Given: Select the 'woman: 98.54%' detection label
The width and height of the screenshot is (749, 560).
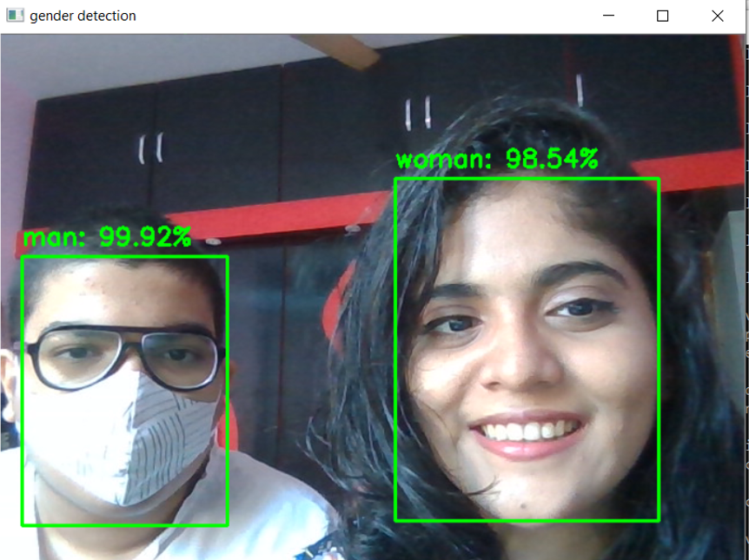Looking at the screenshot, I should click(x=496, y=159).
